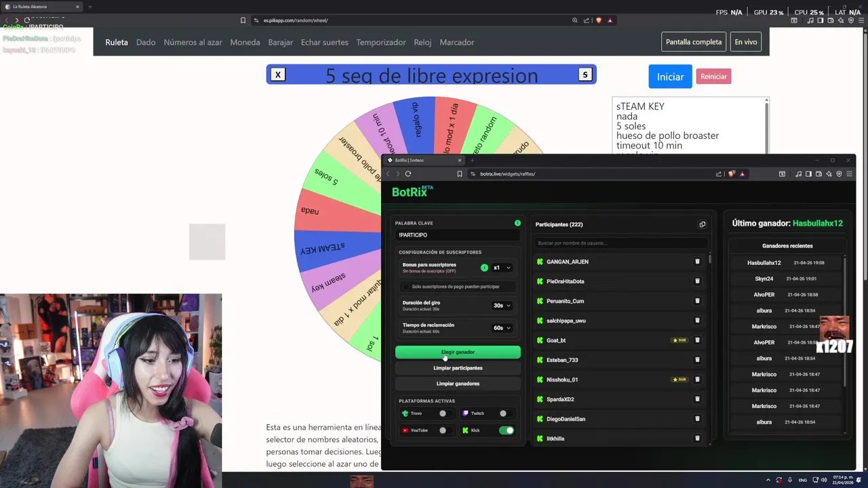This screenshot has height=488, width=868.
Task: Enable the Trovo platform toggle
Action: click(446, 413)
